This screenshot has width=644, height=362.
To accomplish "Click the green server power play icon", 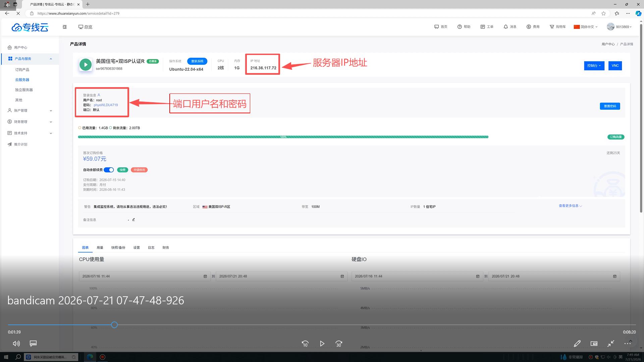I will point(86,65).
